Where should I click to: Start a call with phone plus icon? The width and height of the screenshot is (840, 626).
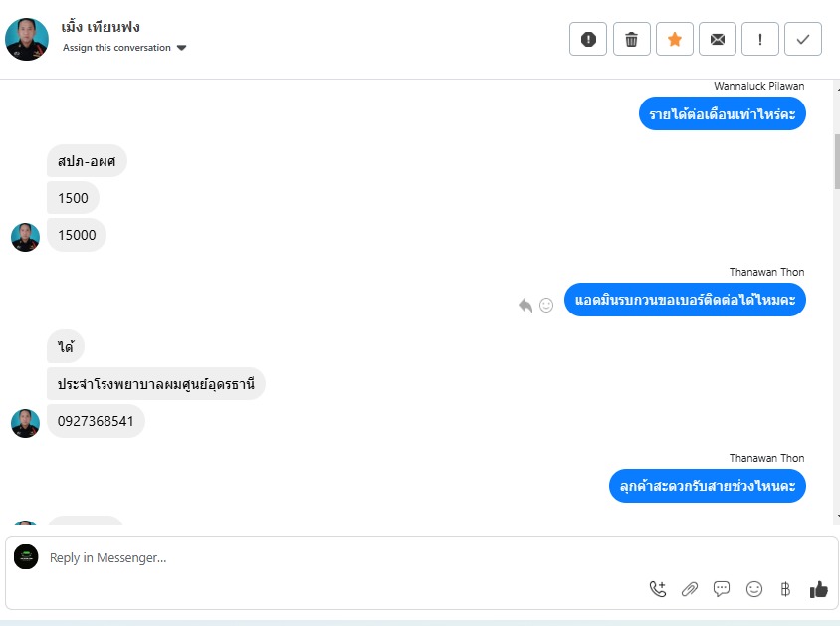point(658,589)
